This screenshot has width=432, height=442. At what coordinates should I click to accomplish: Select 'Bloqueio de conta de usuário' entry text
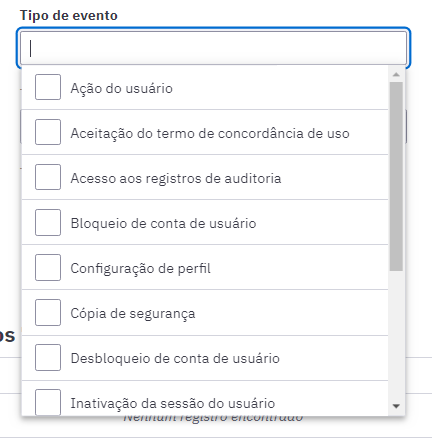click(x=163, y=223)
